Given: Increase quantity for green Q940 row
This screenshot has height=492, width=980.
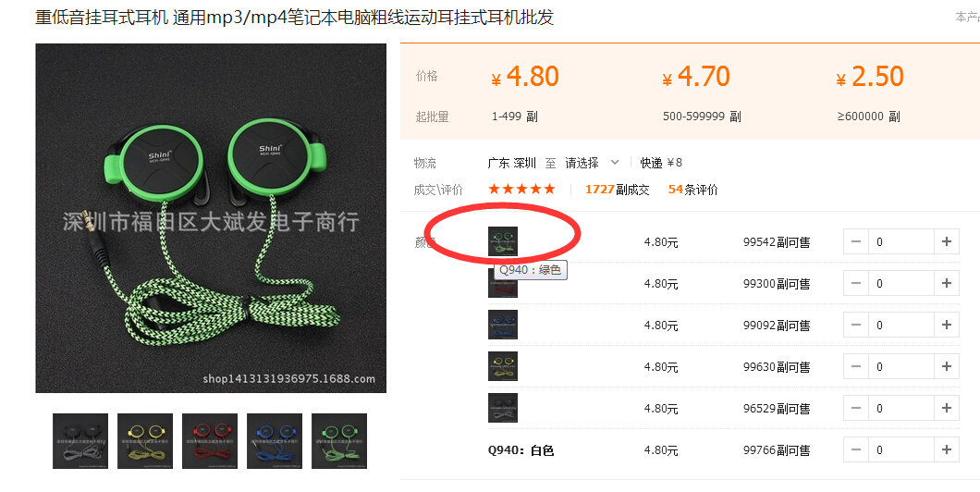Looking at the screenshot, I should 946,242.
